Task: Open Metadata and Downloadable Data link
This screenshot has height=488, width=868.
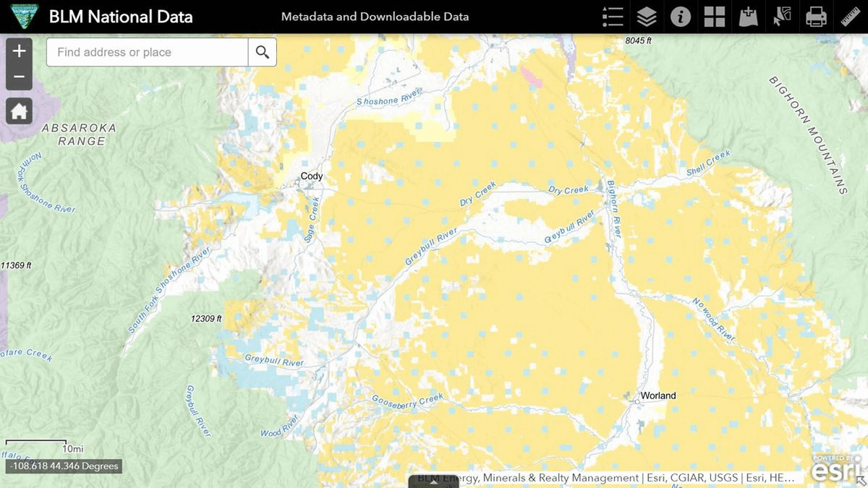Action: pos(375,17)
